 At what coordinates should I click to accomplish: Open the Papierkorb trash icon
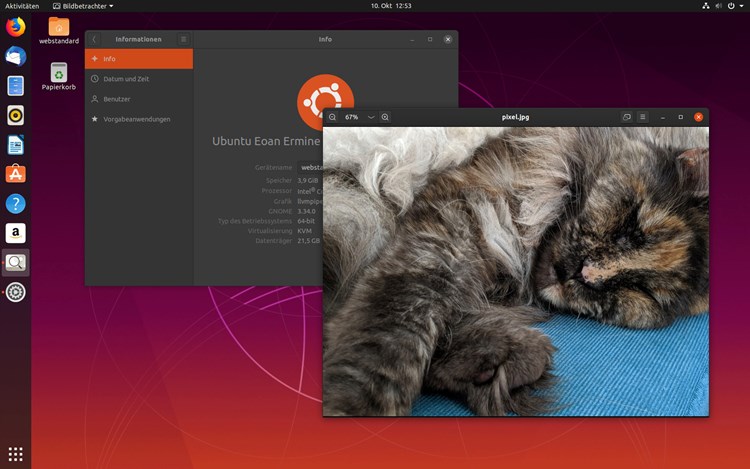click(x=59, y=76)
